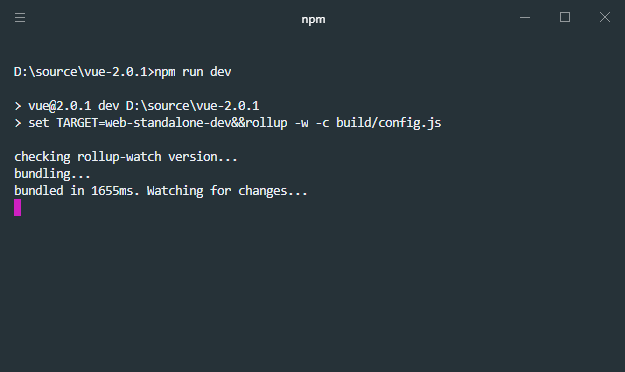Open the hamburger menu in title bar

coord(20,18)
